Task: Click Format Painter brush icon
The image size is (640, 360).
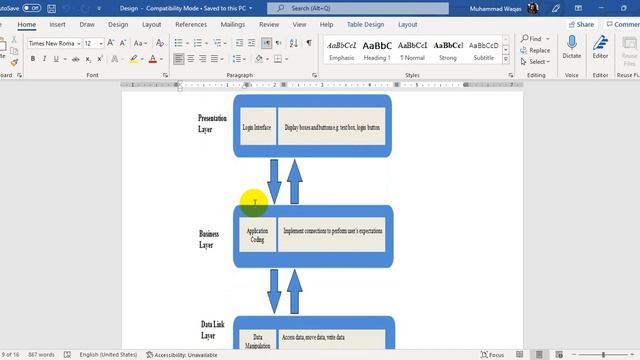Action: pyautogui.click(x=14, y=62)
